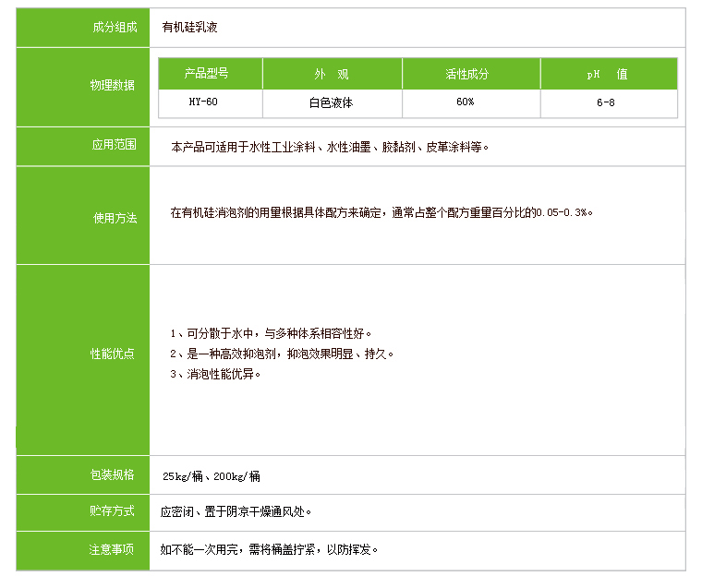This screenshot has height=588, width=702.
Task: Select the 有机硅乳液 composition text
Action: point(189,28)
